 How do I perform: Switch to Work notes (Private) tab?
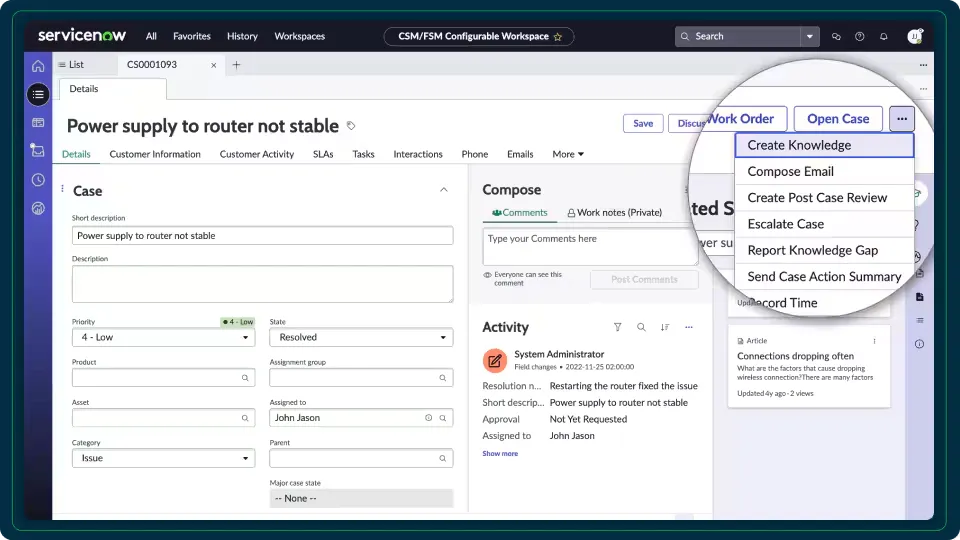click(x=614, y=212)
